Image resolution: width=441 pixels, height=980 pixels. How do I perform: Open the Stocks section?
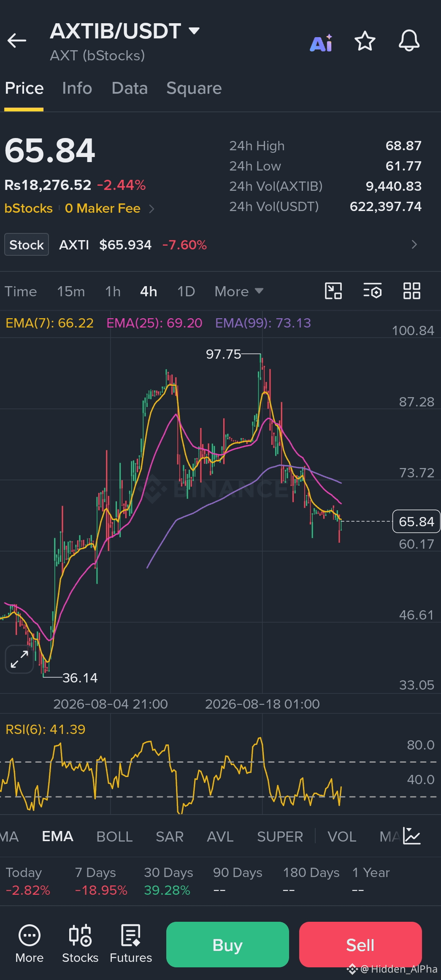pos(80,945)
